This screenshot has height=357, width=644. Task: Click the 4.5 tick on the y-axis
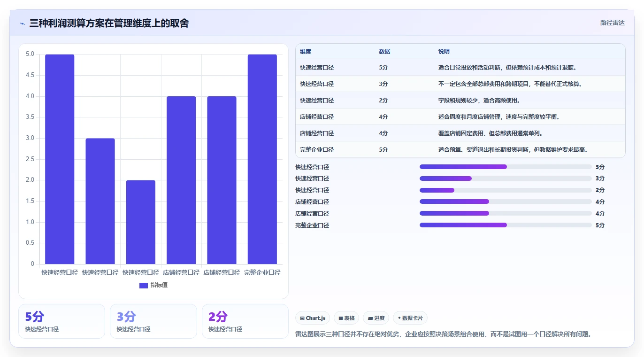[x=30, y=75]
